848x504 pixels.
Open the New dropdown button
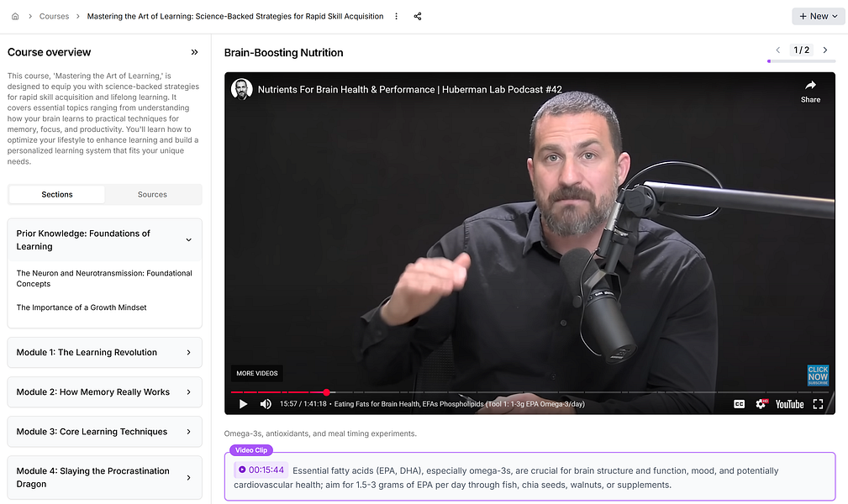click(819, 16)
